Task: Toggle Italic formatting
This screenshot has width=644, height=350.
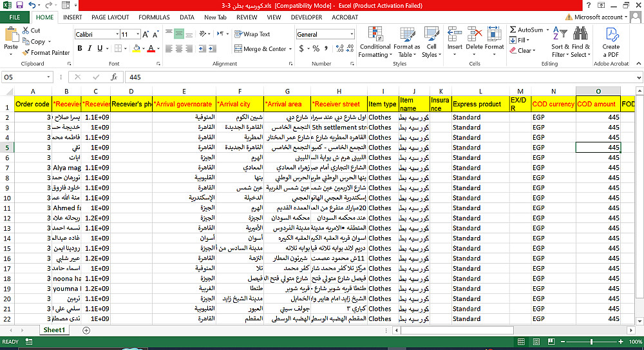Action: click(90, 48)
